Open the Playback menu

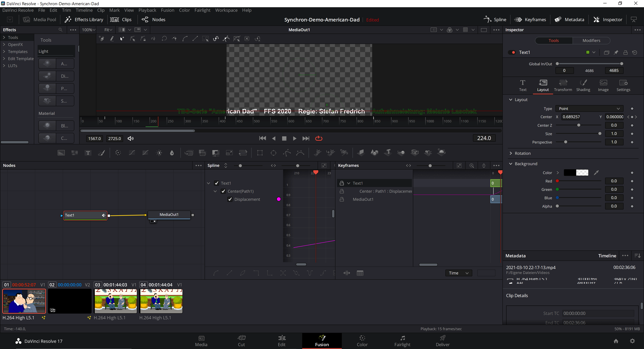coord(147,10)
